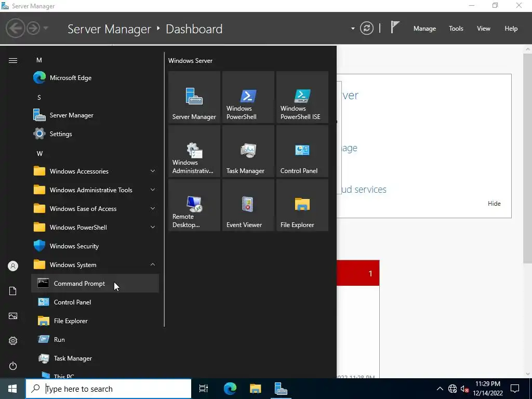The image size is (532, 399).
Task: Open File Explorer in the Windows System folder
Action: 95,321
